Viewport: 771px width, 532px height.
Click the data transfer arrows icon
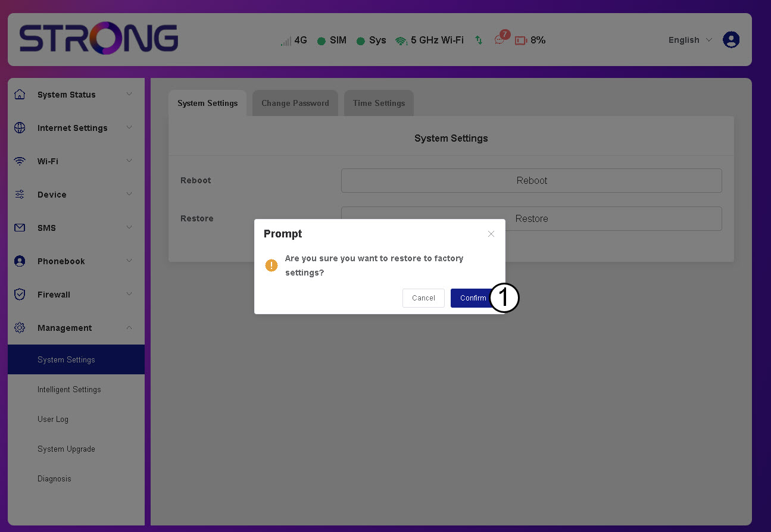point(479,40)
